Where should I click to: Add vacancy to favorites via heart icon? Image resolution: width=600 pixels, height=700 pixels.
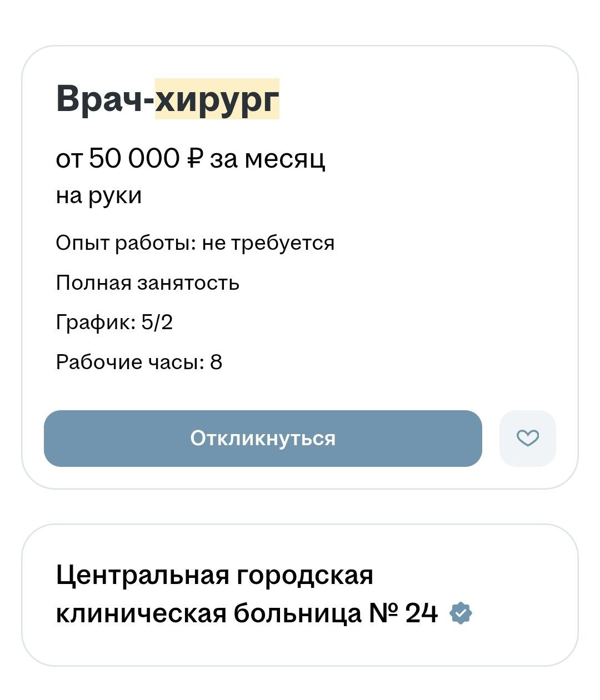click(x=528, y=439)
